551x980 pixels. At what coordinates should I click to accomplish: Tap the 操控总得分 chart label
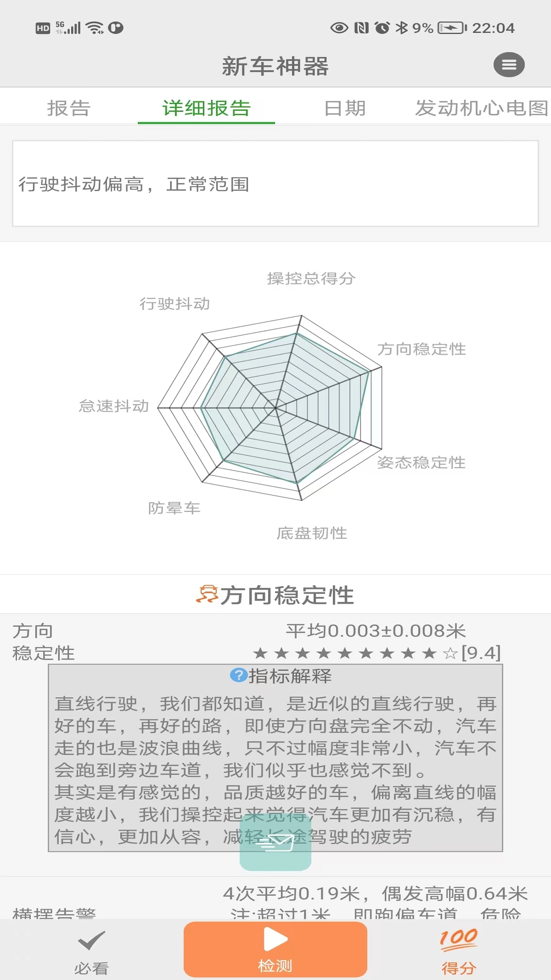pos(311,278)
